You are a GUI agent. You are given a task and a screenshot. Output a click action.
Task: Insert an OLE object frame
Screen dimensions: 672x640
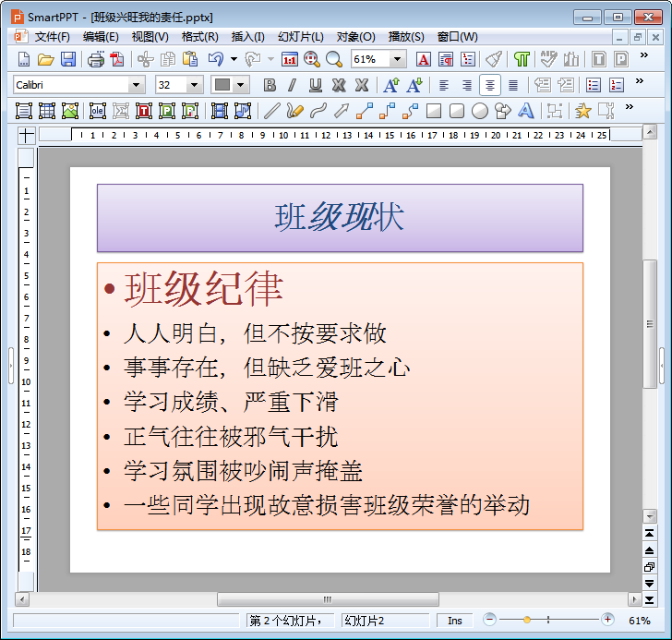(98, 111)
